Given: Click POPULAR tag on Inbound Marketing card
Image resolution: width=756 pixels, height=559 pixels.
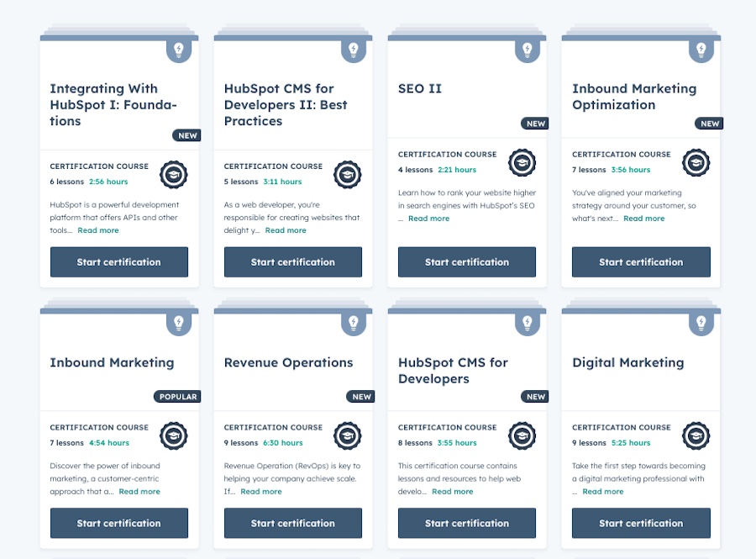Looking at the screenshot, I should [x=177, y=397].
